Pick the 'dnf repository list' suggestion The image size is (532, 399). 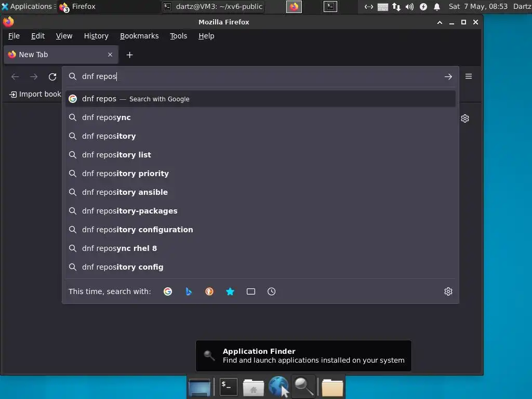coord(260,155)
